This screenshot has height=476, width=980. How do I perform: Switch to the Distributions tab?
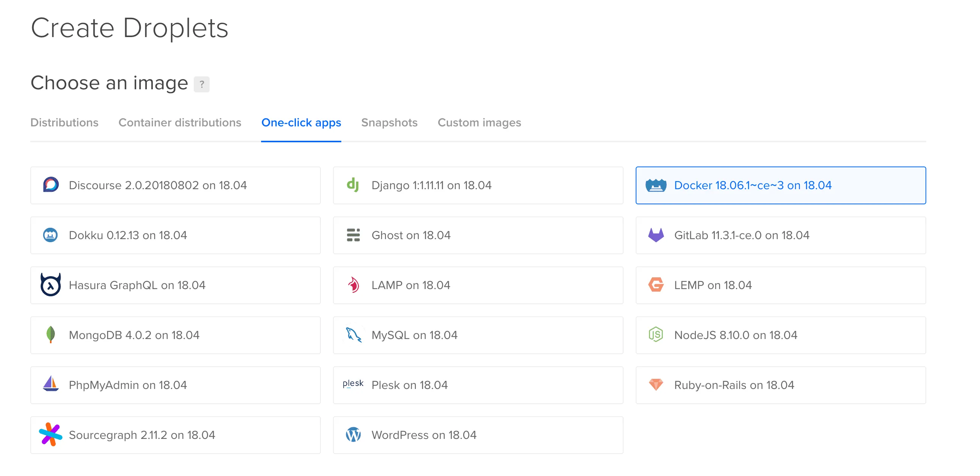click(x=64, y=123)
